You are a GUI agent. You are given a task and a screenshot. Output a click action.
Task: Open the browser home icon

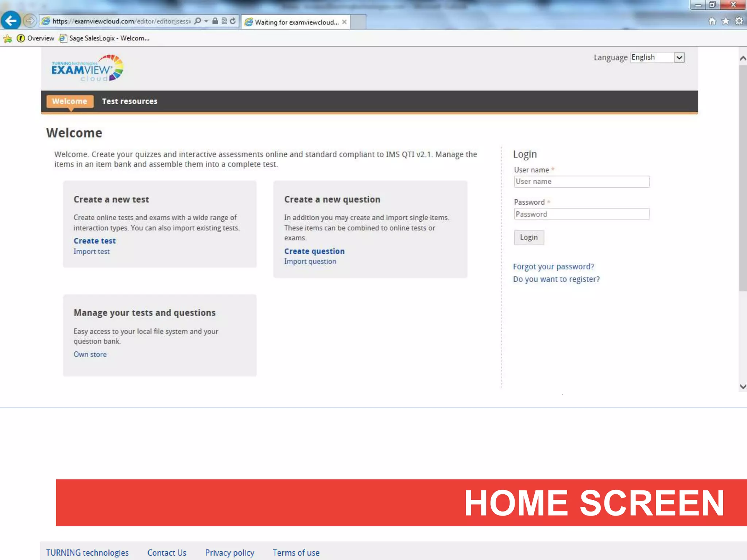coord(712,22)
